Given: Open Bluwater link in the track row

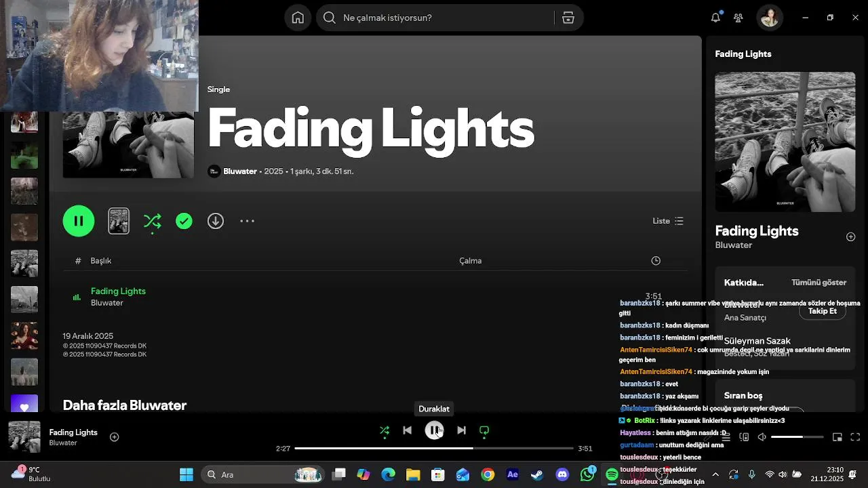Looking at the screenshot, I should coord(107,303).
